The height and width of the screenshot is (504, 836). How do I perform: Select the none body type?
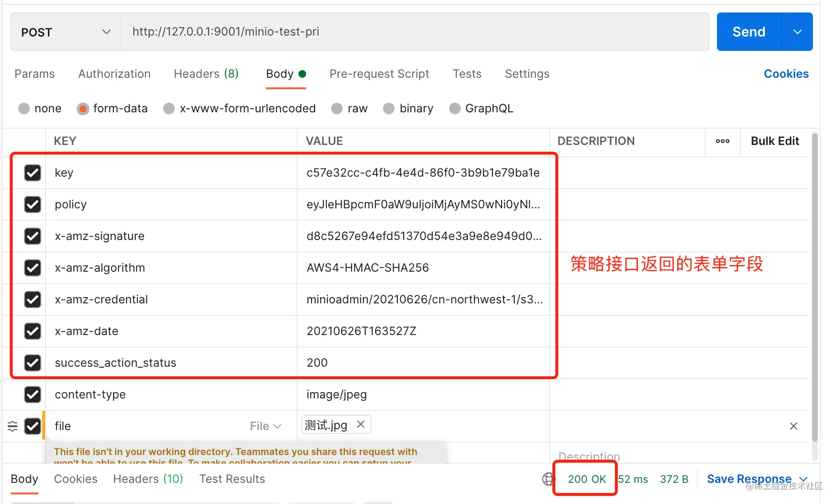tap(24, 108)
